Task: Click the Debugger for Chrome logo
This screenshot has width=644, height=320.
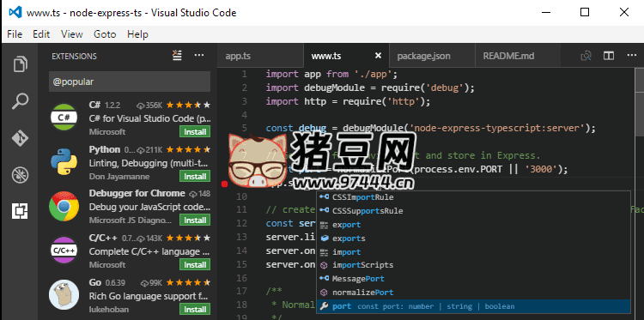Action: click(64, 206)
